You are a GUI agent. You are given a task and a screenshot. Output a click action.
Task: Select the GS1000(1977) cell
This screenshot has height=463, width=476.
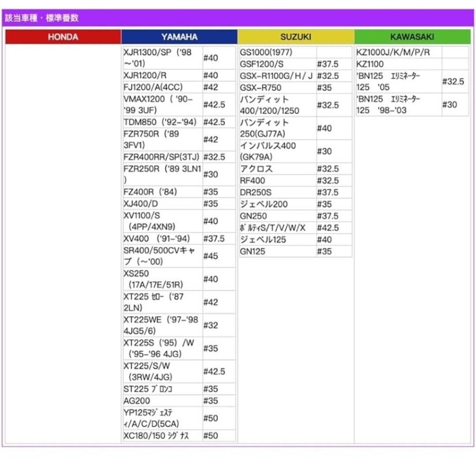coord(278,52)
